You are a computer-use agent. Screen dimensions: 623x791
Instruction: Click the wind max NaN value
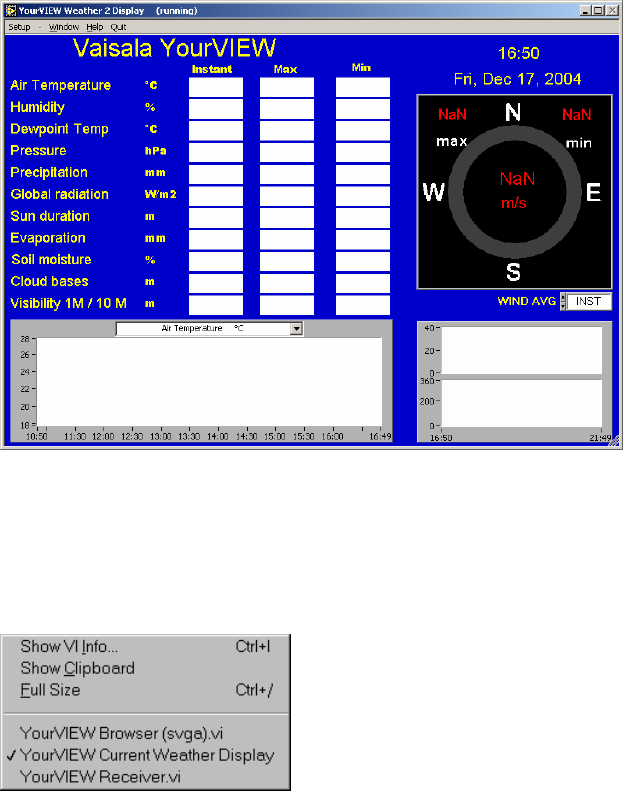(452, 115)
